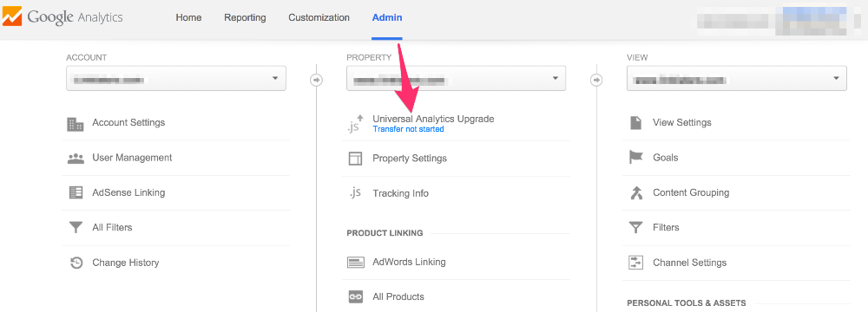The width and height of the screenshot is (868, 312).
Task: Open AdWords Linking
Action: [x=409, y=262]
